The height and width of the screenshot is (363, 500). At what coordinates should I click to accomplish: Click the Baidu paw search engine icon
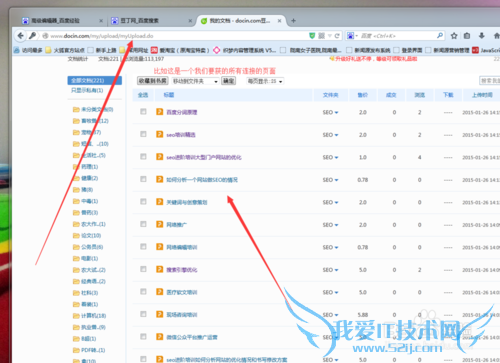[x=350, y=36]
